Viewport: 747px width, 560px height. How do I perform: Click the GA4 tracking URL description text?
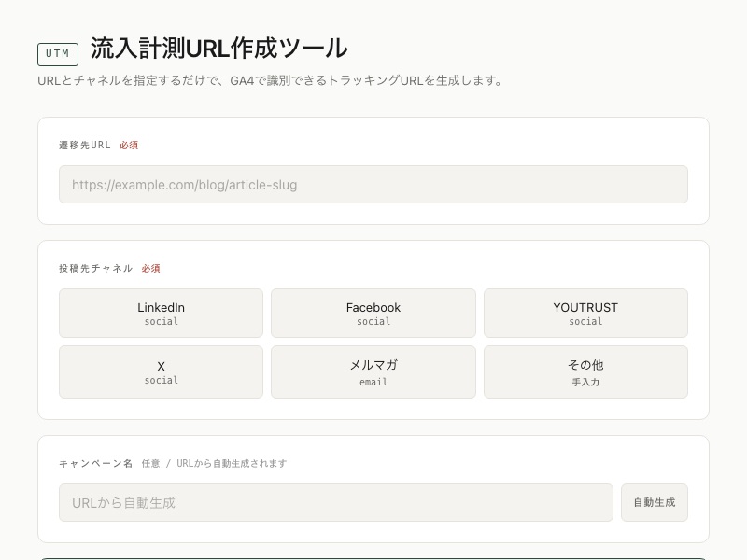(270, 80)
